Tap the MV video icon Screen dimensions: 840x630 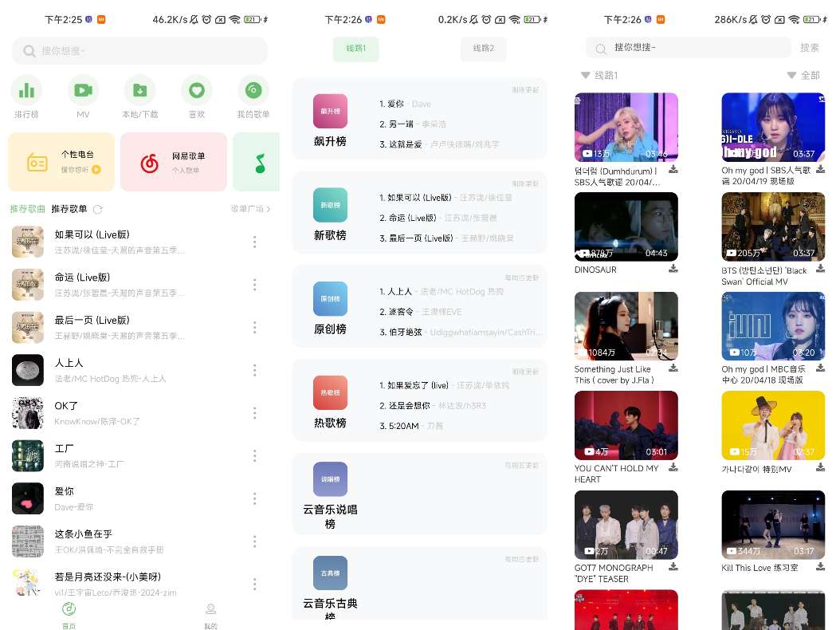tap(83, 90)
